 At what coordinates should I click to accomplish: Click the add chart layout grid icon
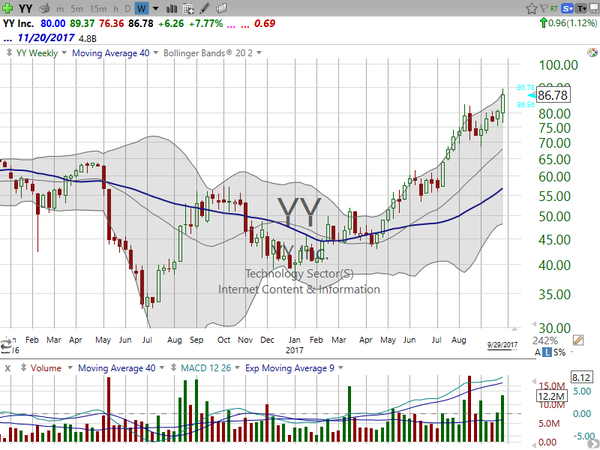(x=188, y=8)
